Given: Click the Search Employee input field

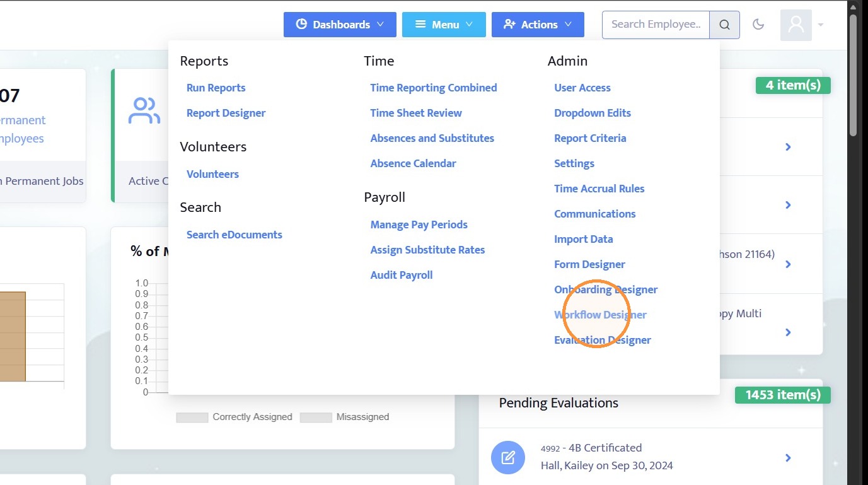Looking at the screenshot, I should coord(656,25).
